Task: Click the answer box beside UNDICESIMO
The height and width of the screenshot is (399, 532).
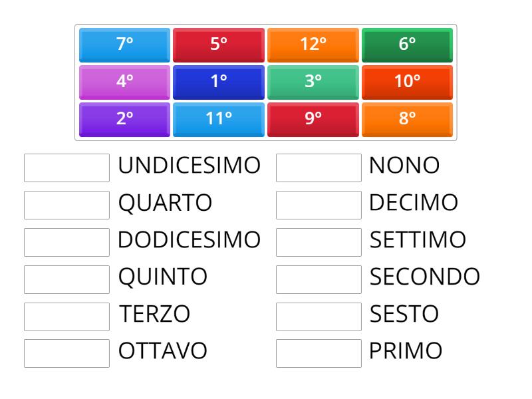Action: (65, 166)
